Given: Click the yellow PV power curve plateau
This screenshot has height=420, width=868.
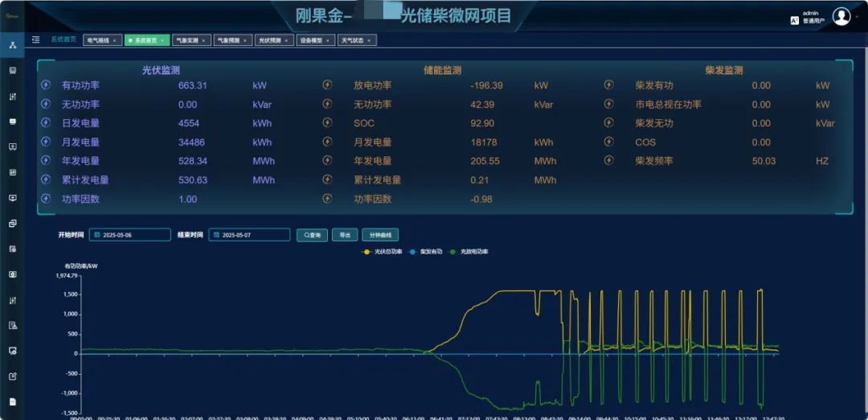Looking at the screenshot, I should click(x=514, y=291).
